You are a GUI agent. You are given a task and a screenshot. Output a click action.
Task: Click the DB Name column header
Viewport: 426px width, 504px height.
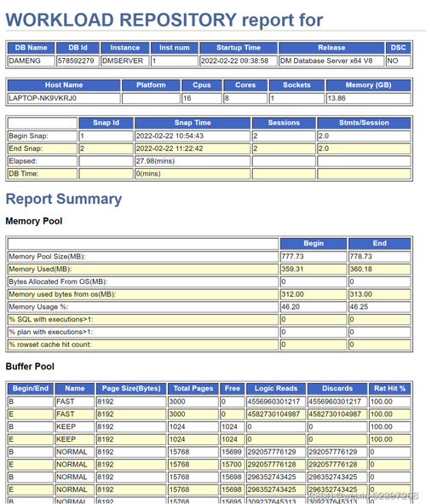click(x=32, y=48)
